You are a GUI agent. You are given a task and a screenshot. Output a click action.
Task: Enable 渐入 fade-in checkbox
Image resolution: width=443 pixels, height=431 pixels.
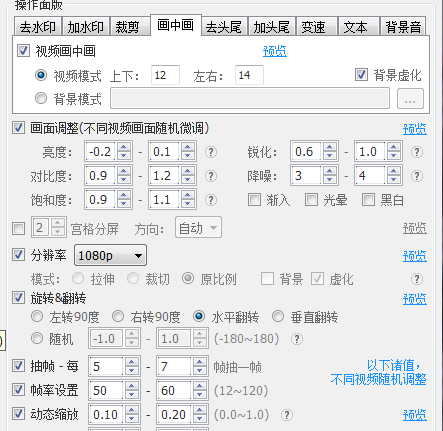click(254, 200)
